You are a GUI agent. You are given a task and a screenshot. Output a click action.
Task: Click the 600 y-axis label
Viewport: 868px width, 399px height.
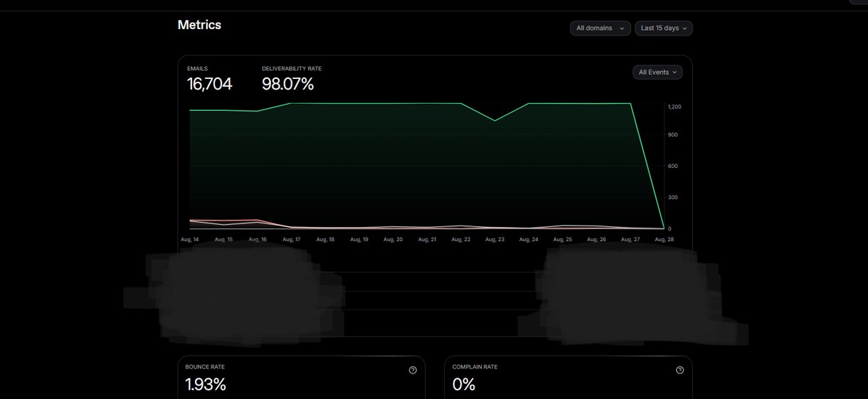[x=673, y=166]
